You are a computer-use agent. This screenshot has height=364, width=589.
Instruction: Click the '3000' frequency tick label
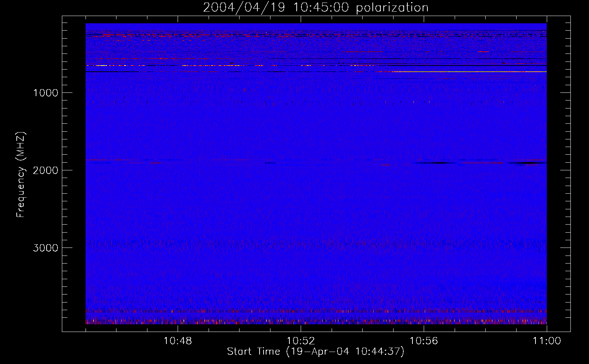point(46,248)
